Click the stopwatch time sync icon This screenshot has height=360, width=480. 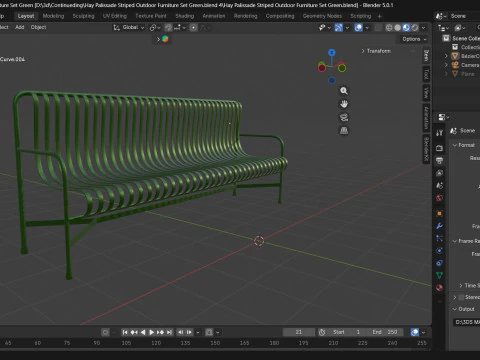(322, 332)
